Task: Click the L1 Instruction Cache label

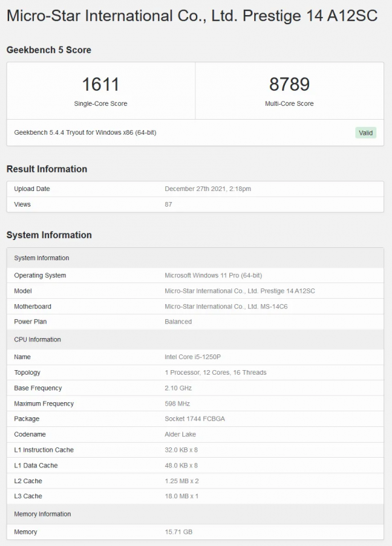Action: point(44,450)
